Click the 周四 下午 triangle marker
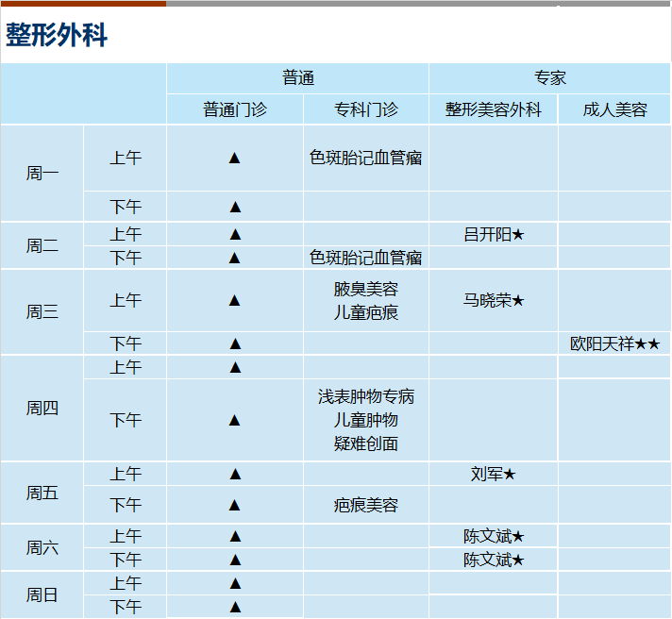The height and width of the screenshot is (619, 672). coord(234,420)
